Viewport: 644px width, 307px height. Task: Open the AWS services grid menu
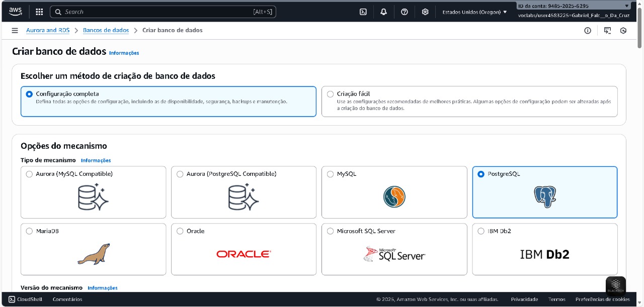tap(39, 12)
